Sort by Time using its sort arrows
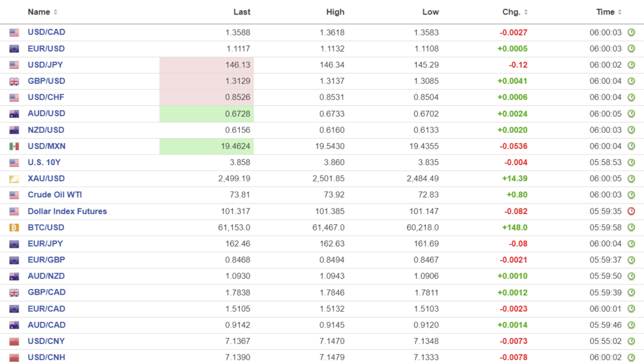This screenshot has width=644, height=364. [x=620, y=12]
